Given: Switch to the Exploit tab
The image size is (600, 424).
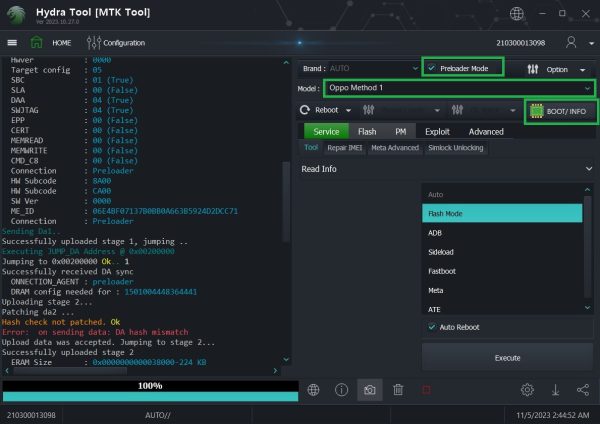Looking at the screenshot, I should pyautogui.click(x=437, y=132).
